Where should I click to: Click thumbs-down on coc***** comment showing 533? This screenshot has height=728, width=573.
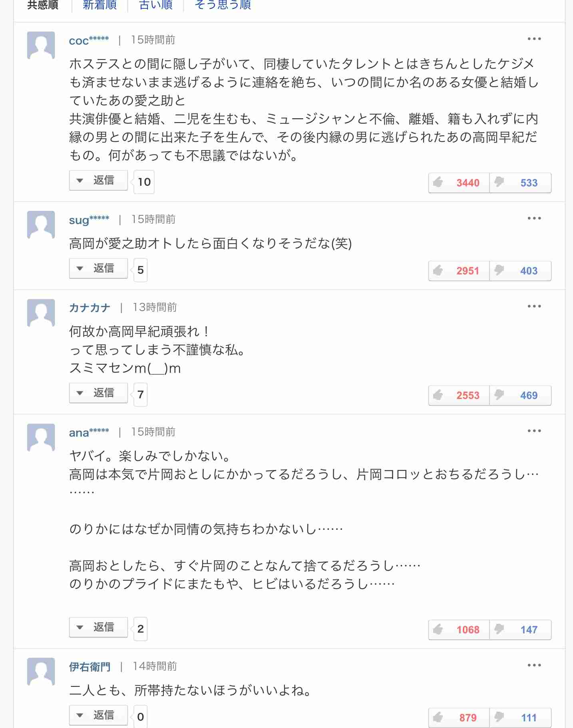pos(520,183)
